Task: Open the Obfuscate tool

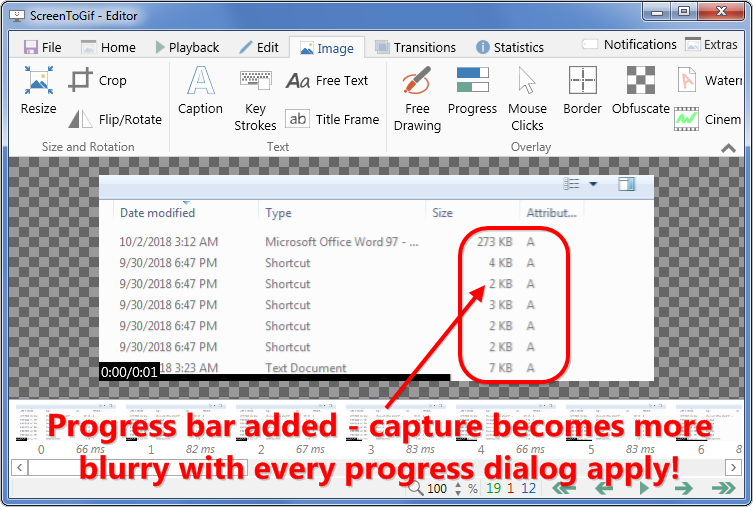Action: tap(641, 91)
